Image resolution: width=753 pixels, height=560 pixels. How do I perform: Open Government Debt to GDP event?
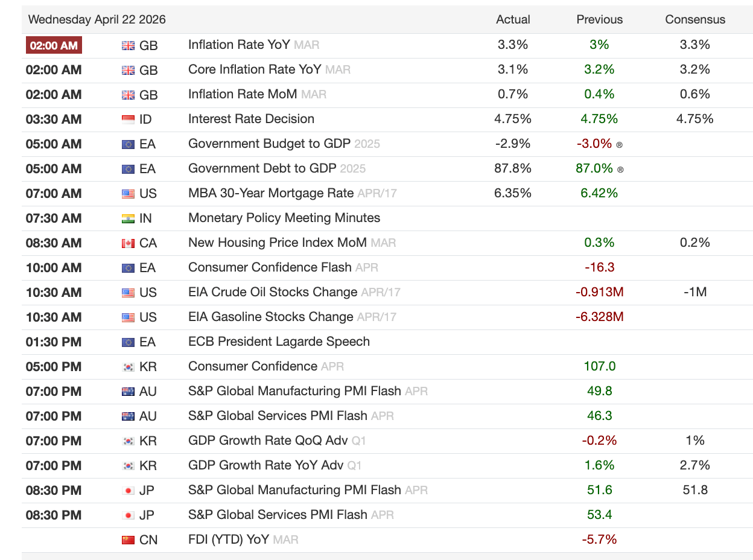(262, 168)
